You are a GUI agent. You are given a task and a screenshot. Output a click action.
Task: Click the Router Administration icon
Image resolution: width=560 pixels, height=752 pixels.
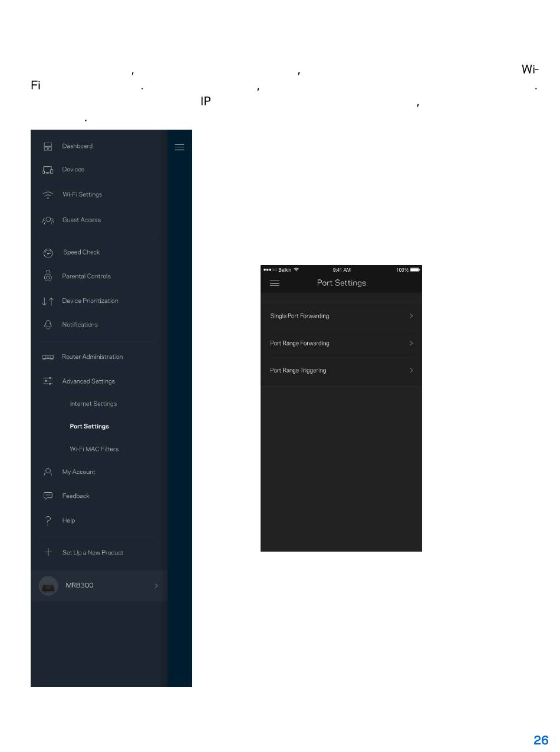(48, 357)
